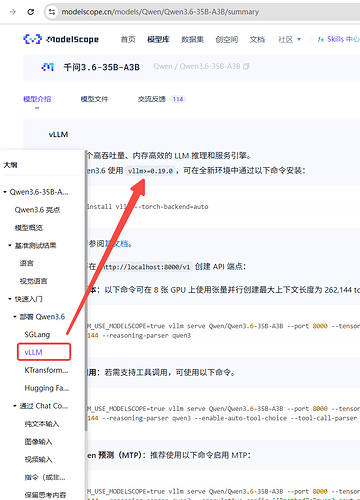This screenshot has width=360, height=500.
Task: Jump to 视觉语言 outline entry
Action: point(33,281)
